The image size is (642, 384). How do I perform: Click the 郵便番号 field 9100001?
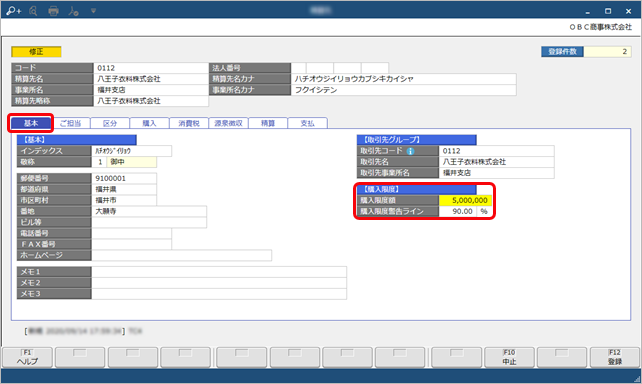click(x=124, y=178)
